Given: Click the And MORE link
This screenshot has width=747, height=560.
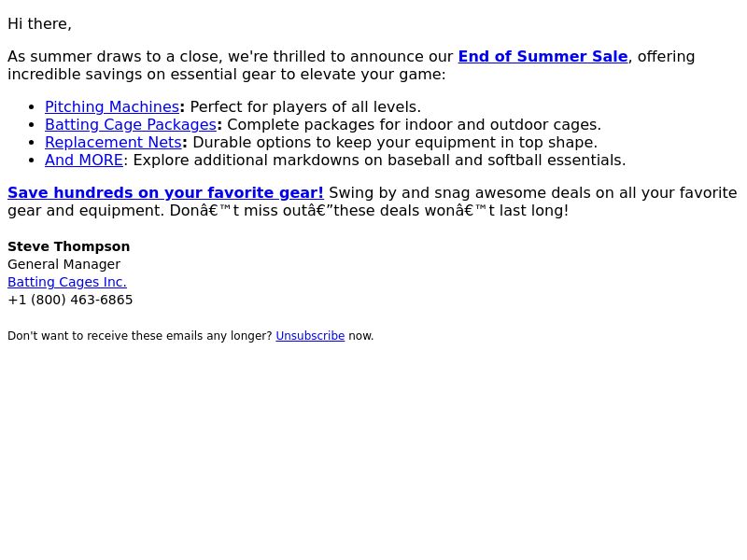Looking at the screenshot, I should point(84,161).
